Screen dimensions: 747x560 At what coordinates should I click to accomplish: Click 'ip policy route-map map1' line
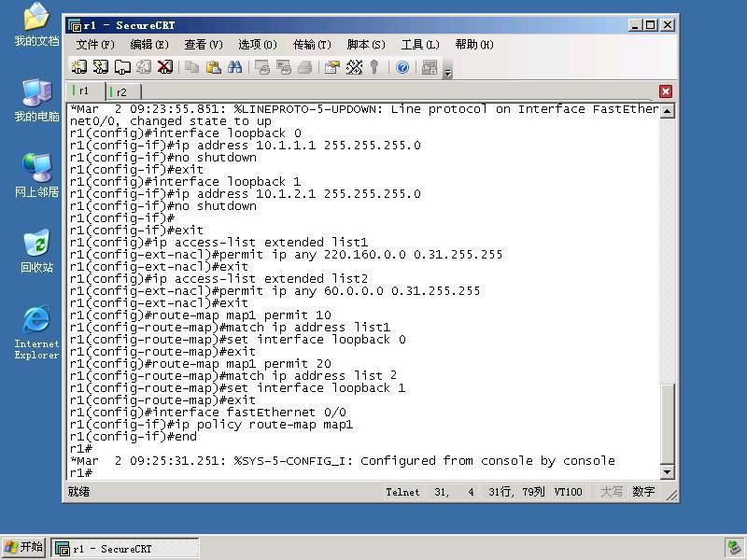pyautogui.click(x=212, y=425)
